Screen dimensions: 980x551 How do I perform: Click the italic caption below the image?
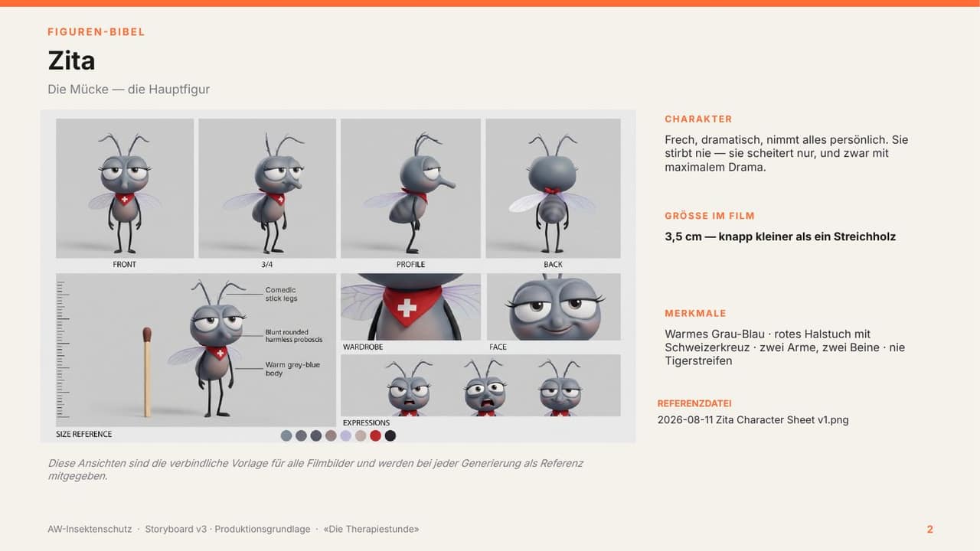(x=315, y=470)
